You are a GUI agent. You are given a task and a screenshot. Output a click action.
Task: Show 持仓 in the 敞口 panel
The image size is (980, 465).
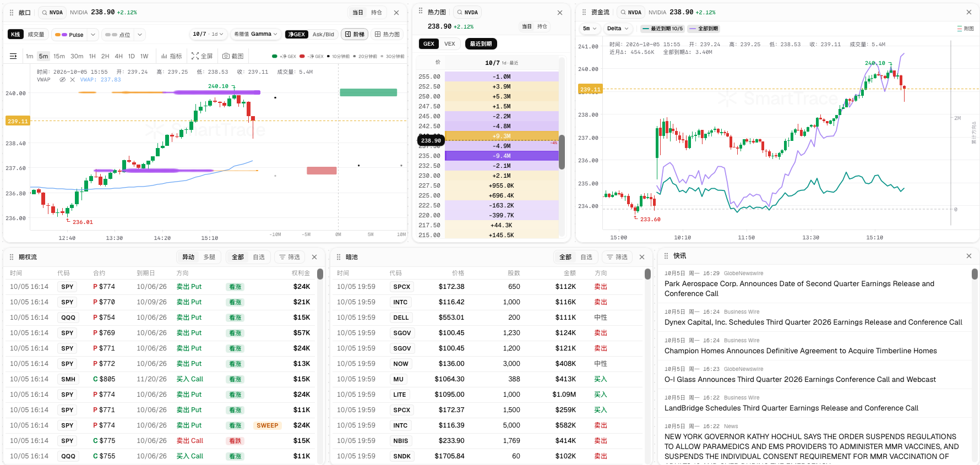point(377,12)
